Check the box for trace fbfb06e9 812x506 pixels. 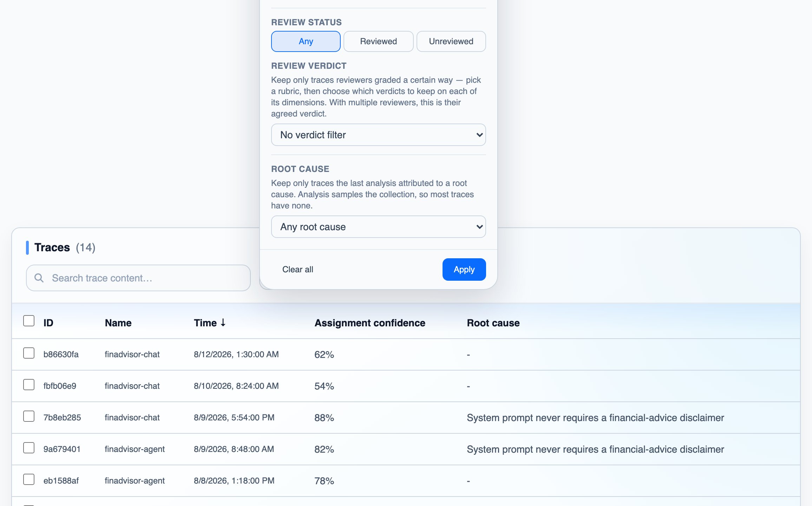(x=29, y=385)
